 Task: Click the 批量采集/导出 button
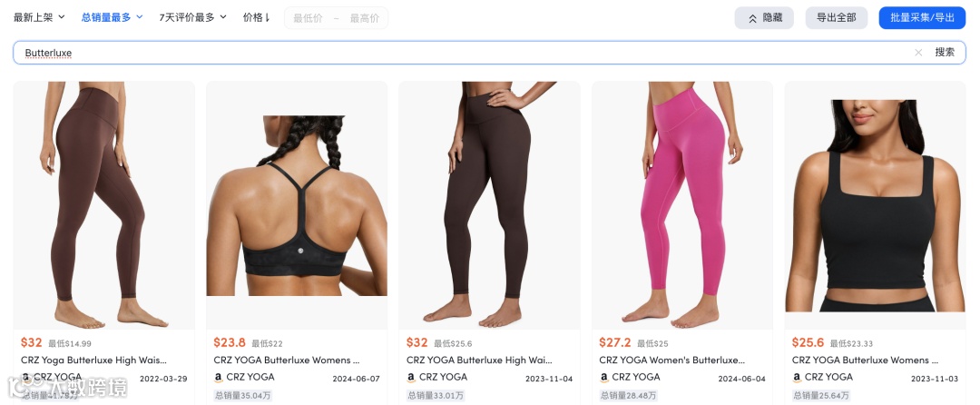[x=923, y=18]
